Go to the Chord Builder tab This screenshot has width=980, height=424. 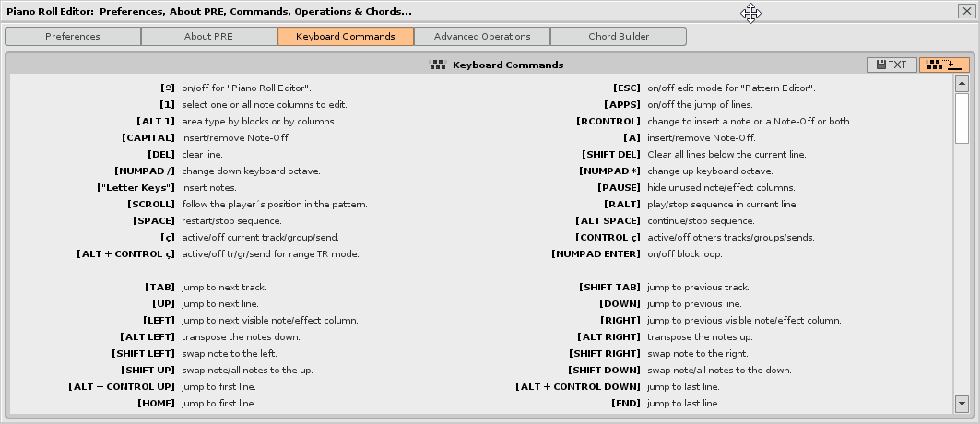(619, 37)
